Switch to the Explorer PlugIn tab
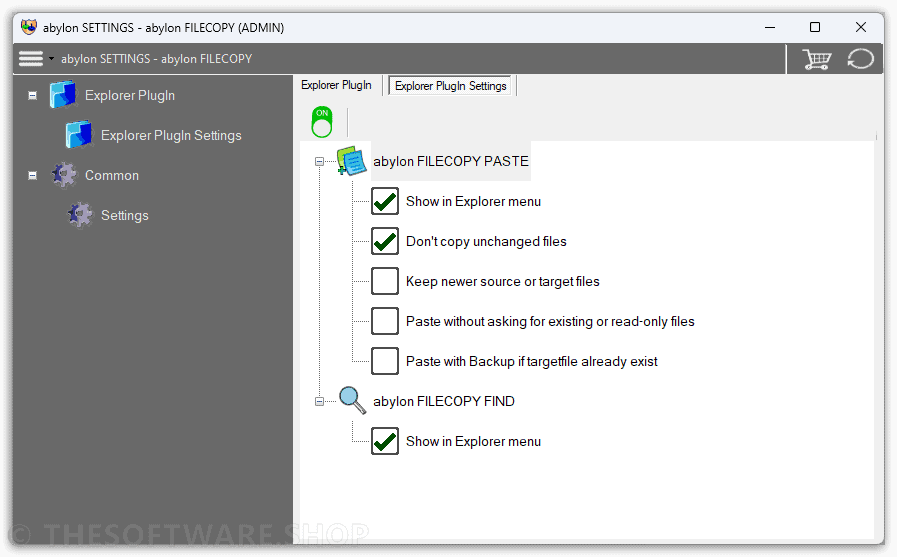Screen dimensions: 897x557 (x=336, y=85)
